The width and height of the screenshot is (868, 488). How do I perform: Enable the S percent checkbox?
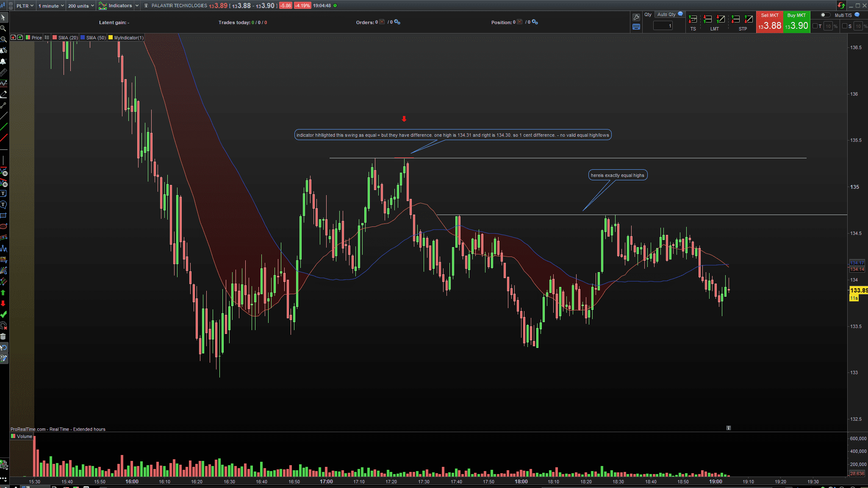(x=845, y=26)
